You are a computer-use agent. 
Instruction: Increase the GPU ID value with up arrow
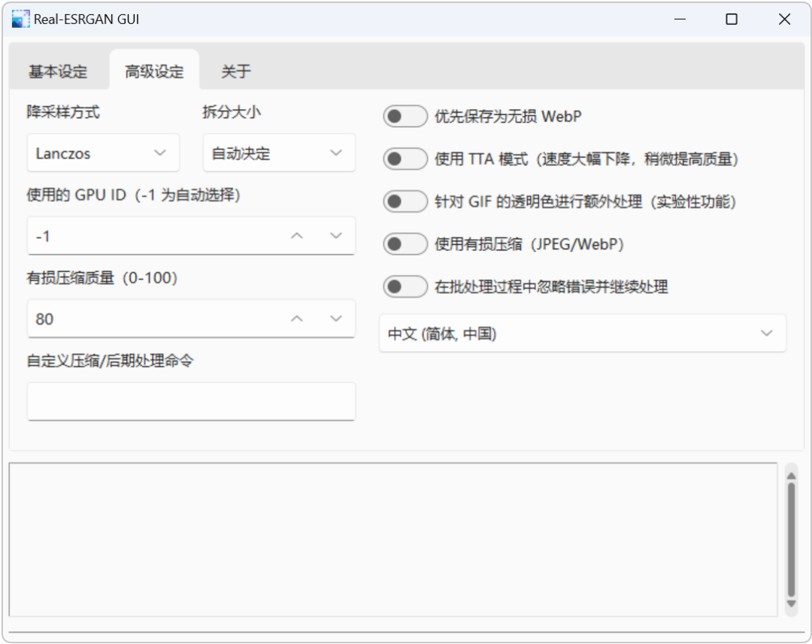(x=297, y=235)
